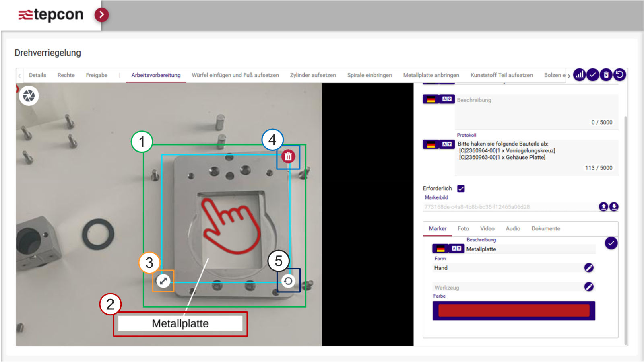Click the toolbar undo reset icon
The width and height of the screenshot is (644, 362).
tap(620, 75)
